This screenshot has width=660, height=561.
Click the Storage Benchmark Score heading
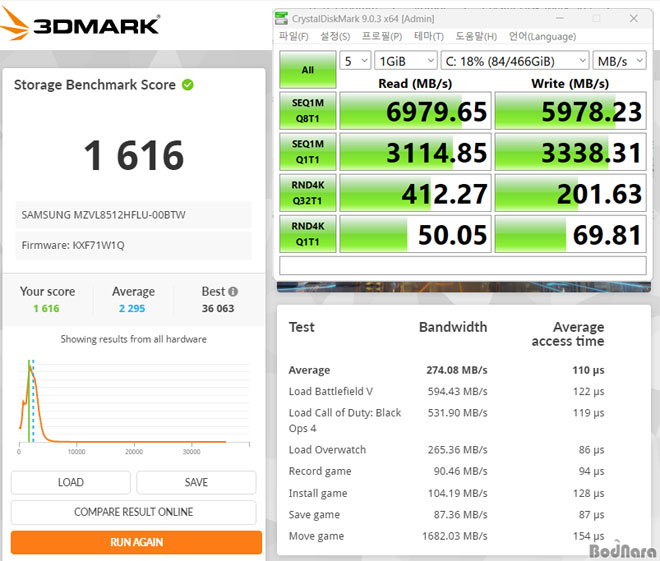click(95, 85)
